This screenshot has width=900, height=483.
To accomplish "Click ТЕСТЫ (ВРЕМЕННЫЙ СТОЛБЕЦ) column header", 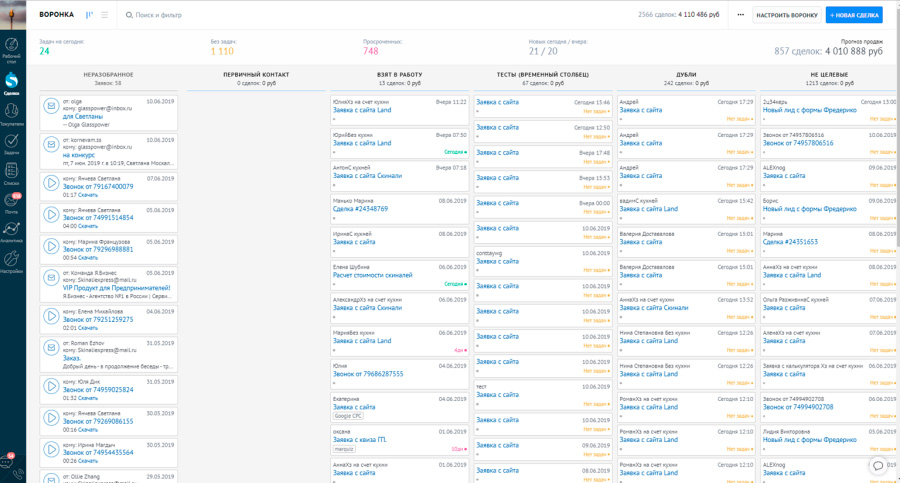I will (542, 75).
